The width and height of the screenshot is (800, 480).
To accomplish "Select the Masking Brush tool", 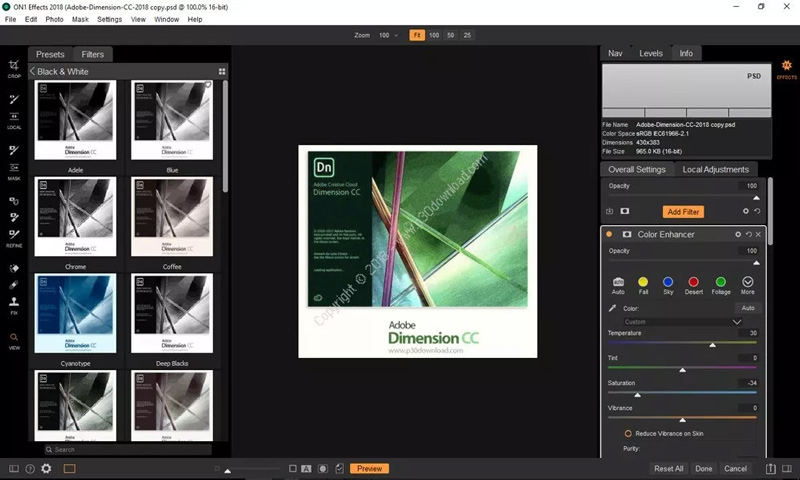I will pos(14,150).
